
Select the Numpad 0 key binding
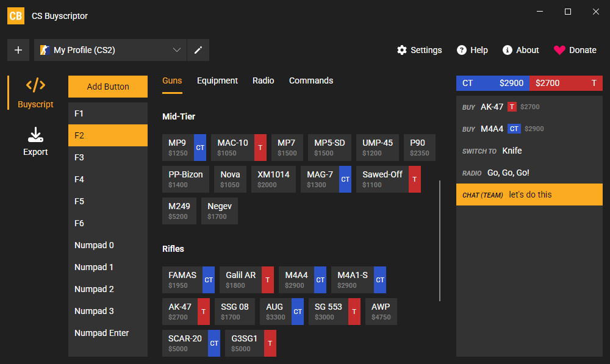click(108, 245)
